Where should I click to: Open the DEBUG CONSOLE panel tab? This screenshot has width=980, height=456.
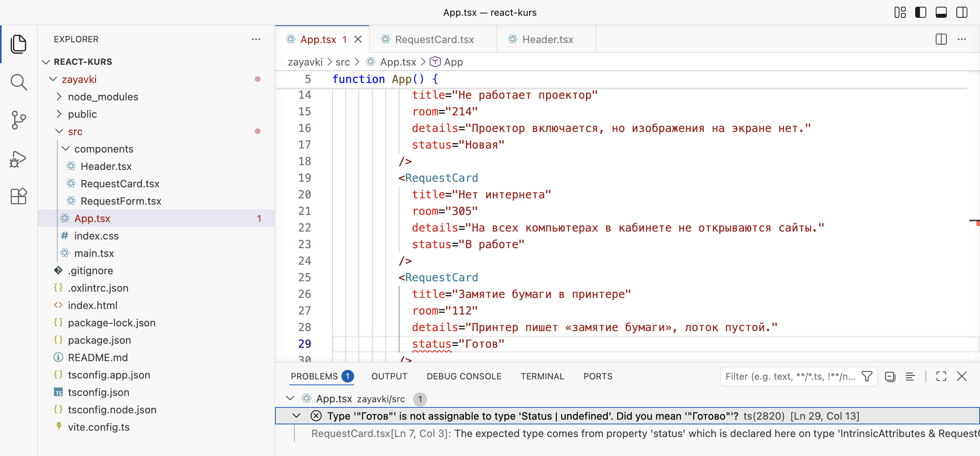click(x=464, y=376)
